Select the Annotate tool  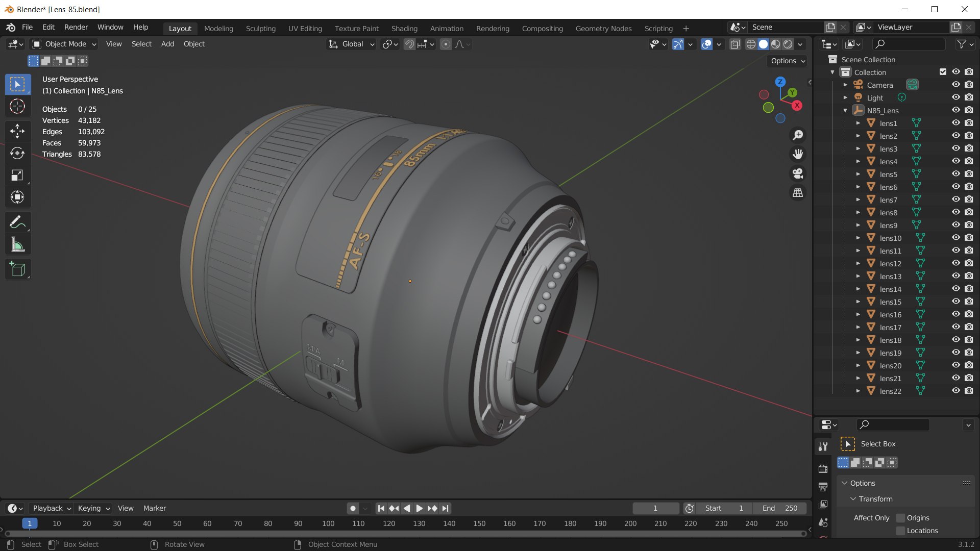[x=17, y=222]
